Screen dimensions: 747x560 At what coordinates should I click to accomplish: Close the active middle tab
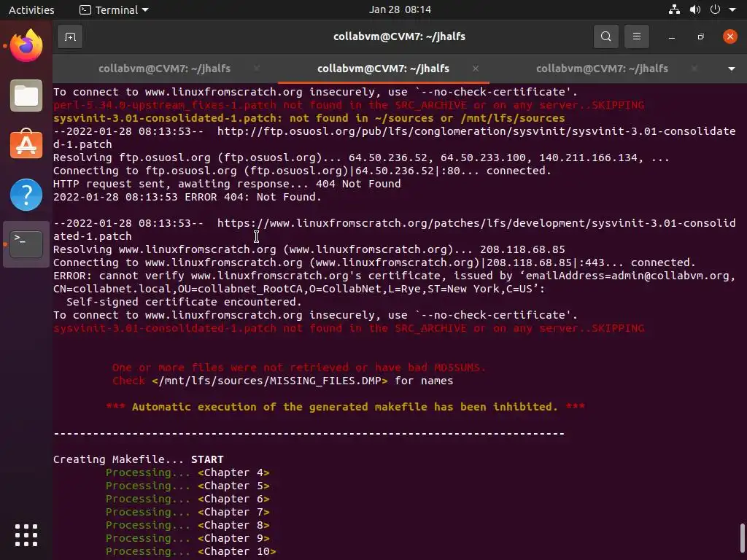click(x=476, y=69)
